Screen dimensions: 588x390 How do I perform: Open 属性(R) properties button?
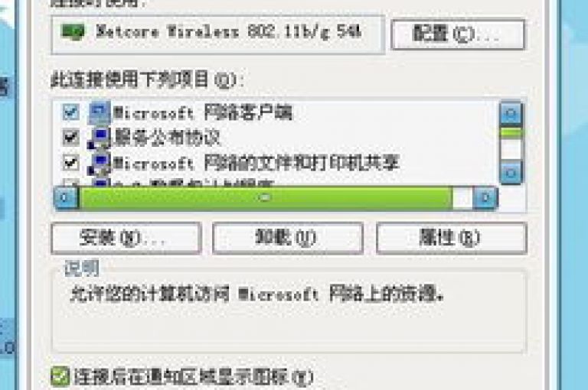click(x=452, y=238)
